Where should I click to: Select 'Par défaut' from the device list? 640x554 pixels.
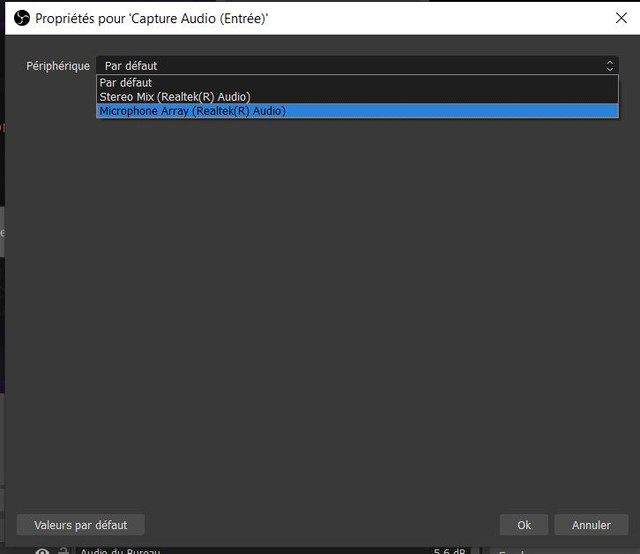[125, 83]
